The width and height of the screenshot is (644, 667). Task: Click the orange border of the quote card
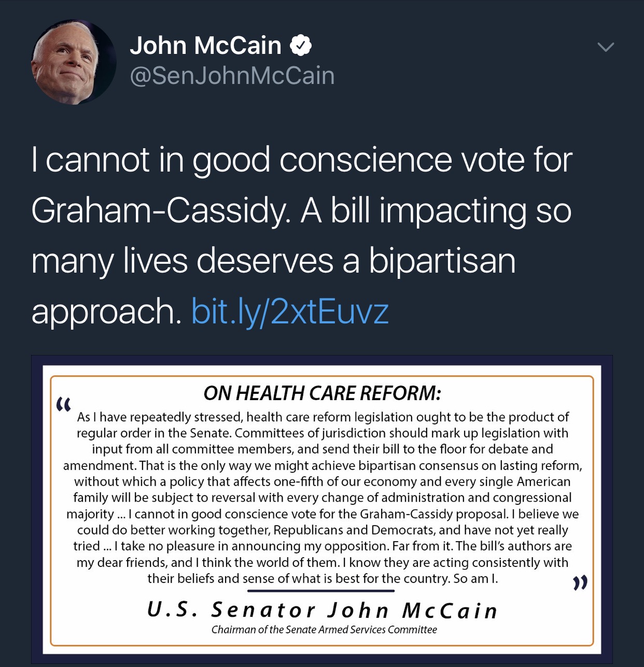click(321, 376)
